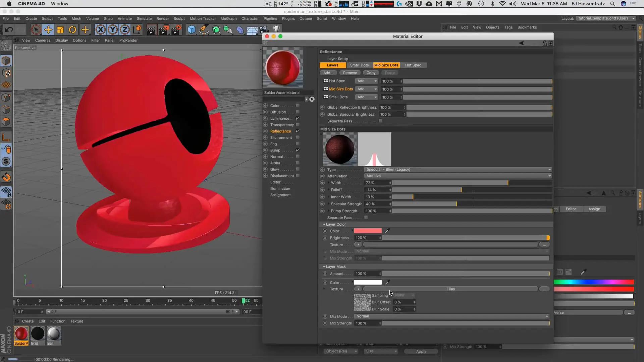
Task: Open the Layout preset dropdown
Action: tap(606, 18)
